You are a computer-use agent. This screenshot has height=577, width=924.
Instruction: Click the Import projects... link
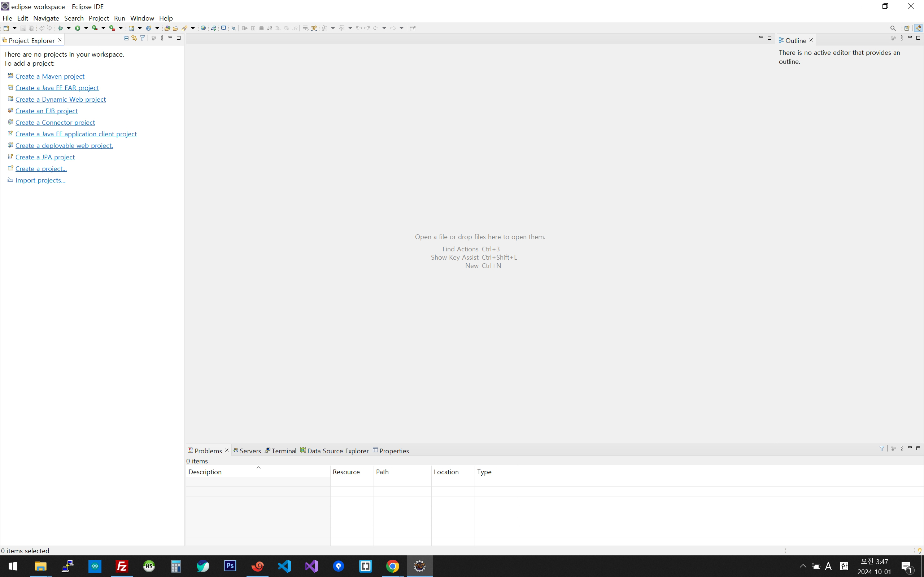[x=40, y=180]
